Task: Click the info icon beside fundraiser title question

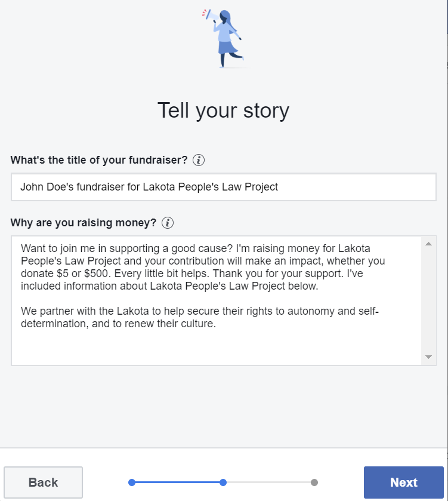Action: tap(199, 160)
